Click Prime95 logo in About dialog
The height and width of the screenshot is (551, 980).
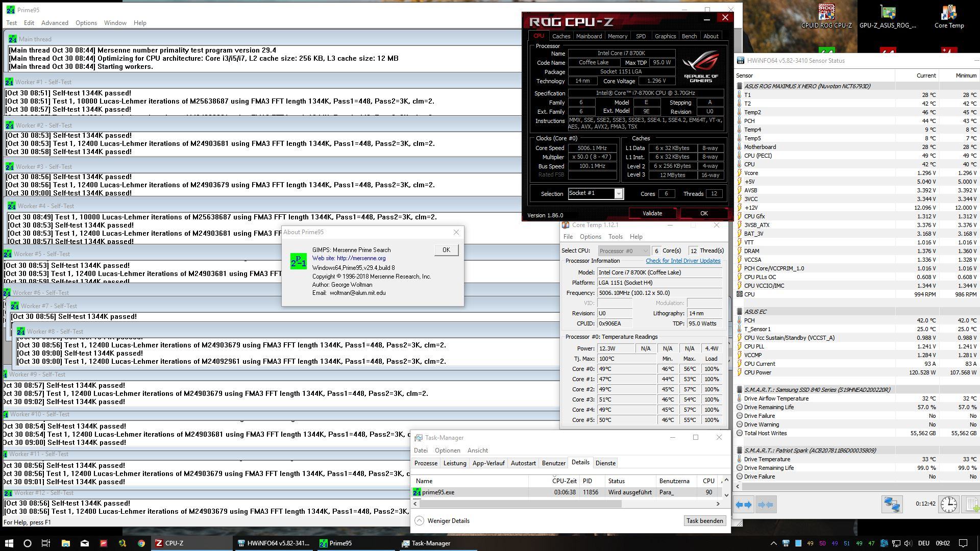click(299, 261)
